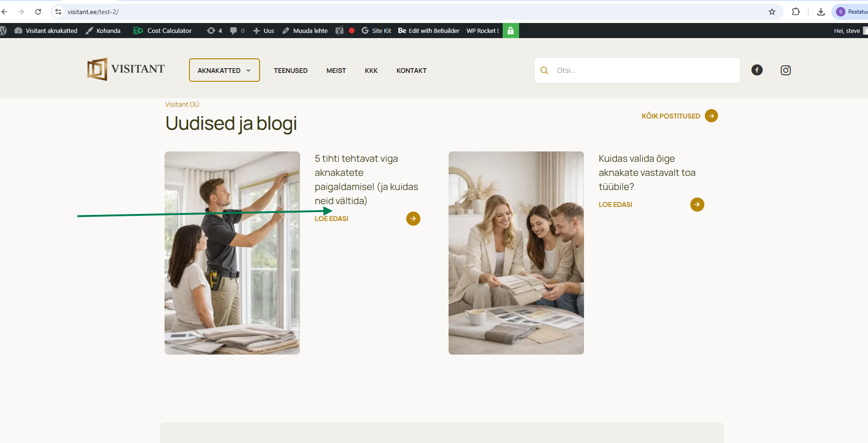This screenshot has width=868, height=443.
Task: Click the Facebook icon in header
Action: (757, 70)
